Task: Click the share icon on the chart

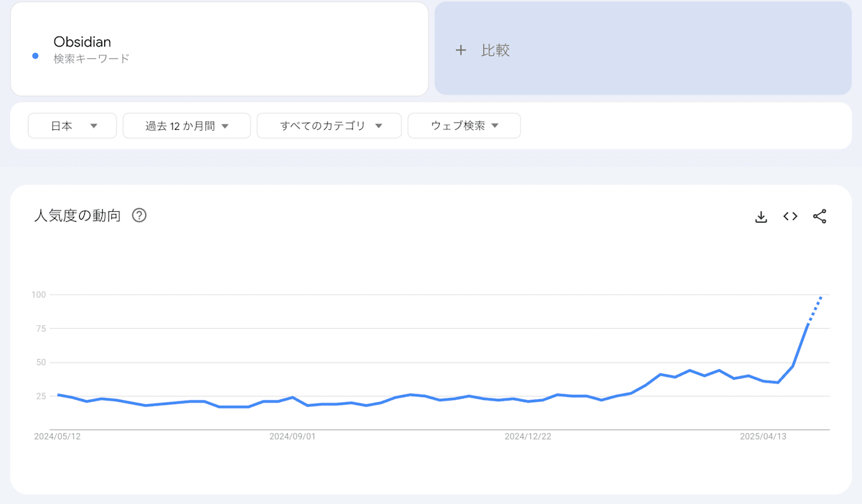Action: tap(820, 216)
